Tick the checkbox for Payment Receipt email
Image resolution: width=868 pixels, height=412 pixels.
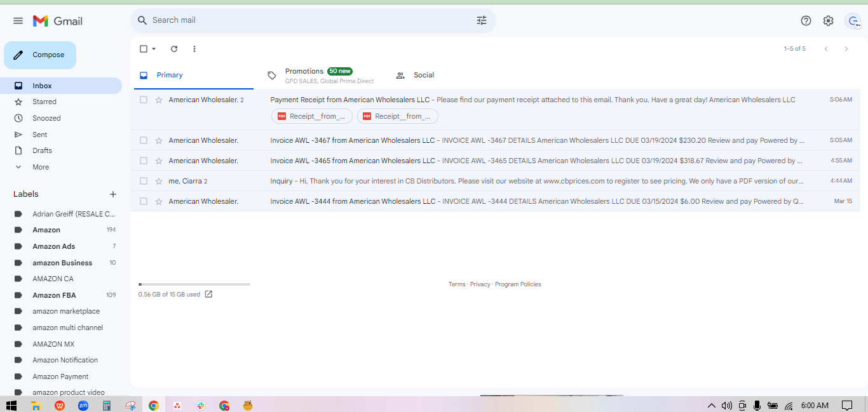click(x=144, y=100)
